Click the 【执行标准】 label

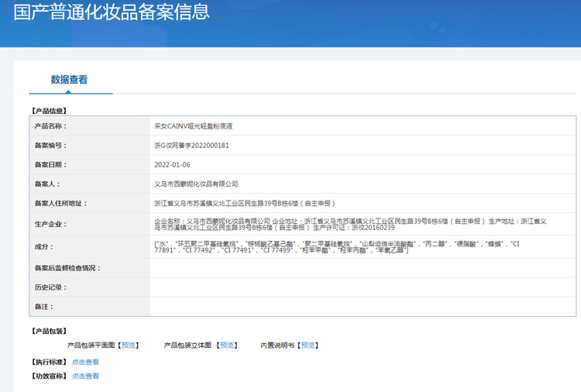[49, 362]
